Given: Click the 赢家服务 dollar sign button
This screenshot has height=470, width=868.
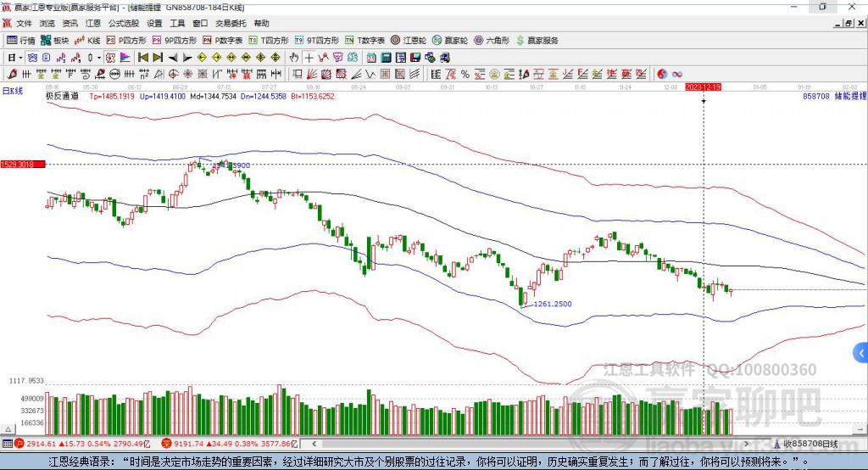Looking at the screenshot, I should point(537,40).
